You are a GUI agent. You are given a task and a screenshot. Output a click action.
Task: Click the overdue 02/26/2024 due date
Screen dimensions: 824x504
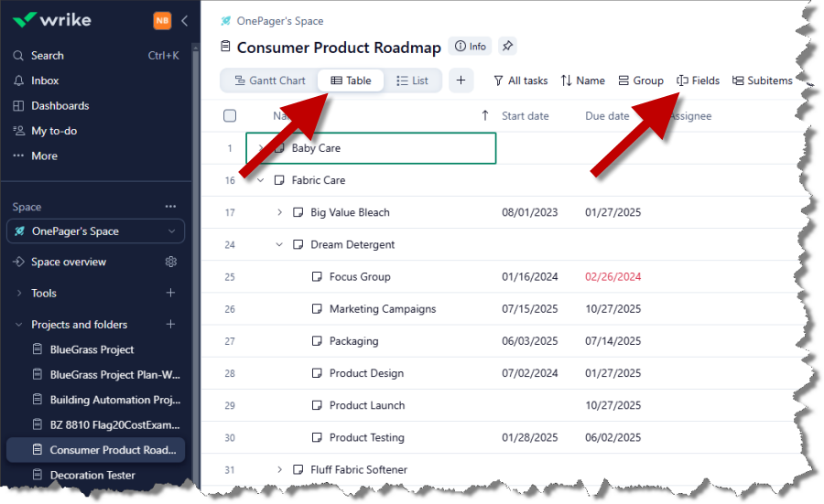tap(613, 276)
